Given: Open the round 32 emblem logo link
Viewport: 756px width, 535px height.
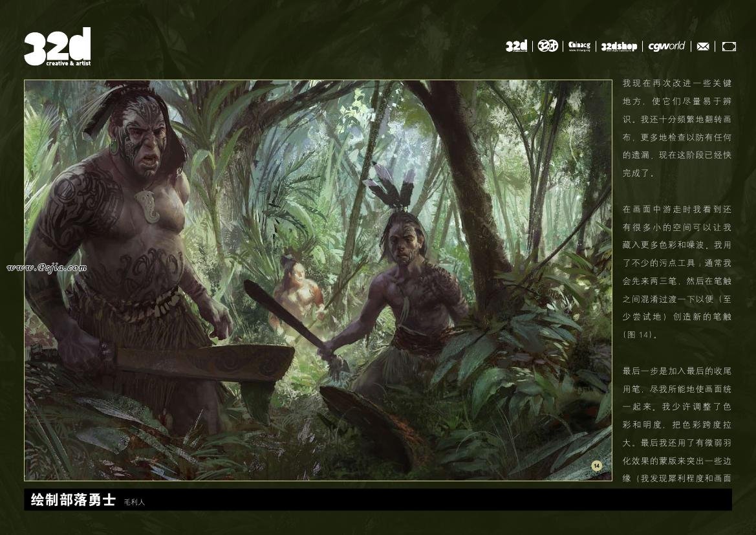Looking at the screenshot, I should point(548,46).
